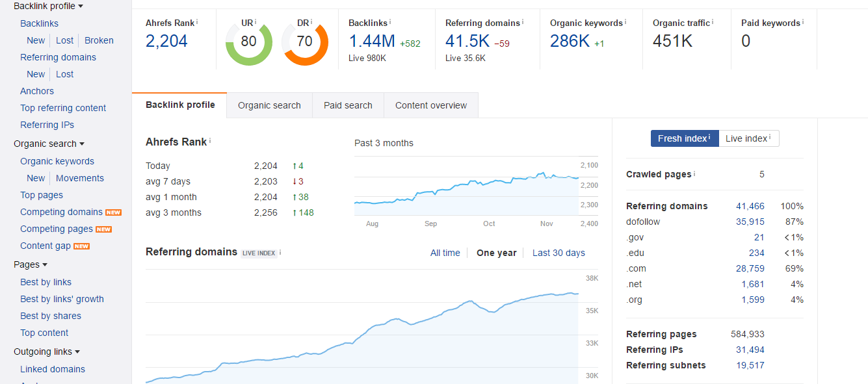Viewport: 868px width, 384px height.
Task: Click the info icon beside the top Referring domains metric
Action: (x=523, y=21)
